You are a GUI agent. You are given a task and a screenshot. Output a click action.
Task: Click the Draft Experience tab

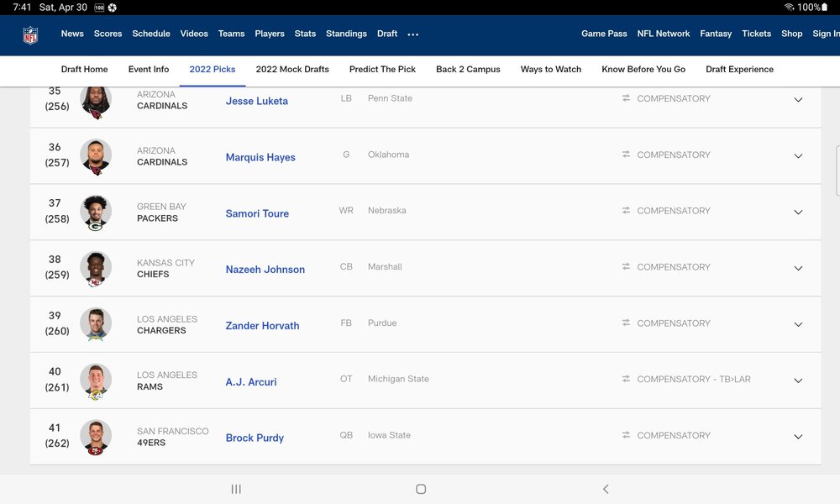coord(739,69)
